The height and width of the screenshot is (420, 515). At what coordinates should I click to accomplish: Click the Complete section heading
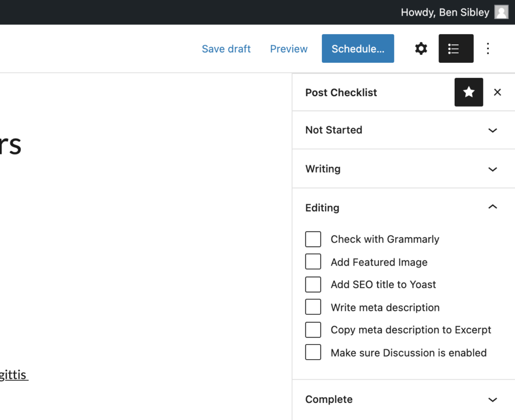pyautogui.click(x=329, y=399)
